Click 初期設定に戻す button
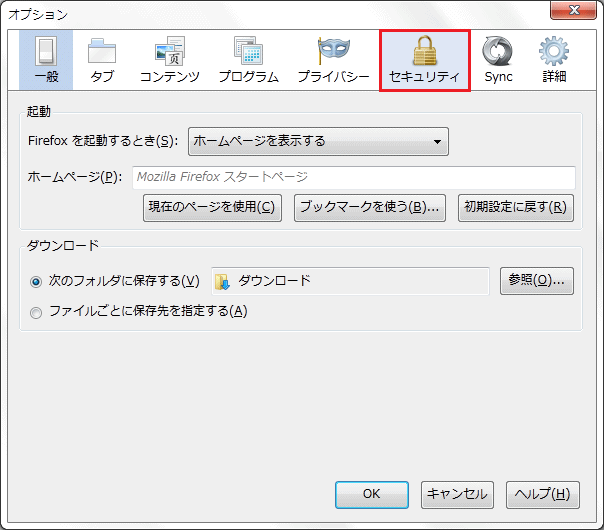The width and height of the screenshot is (604, 530). pos(516,208)
